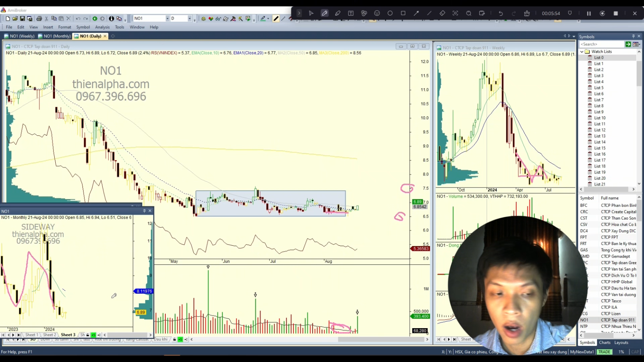
Task: Open the Tools menu
Action: point(119,27)
